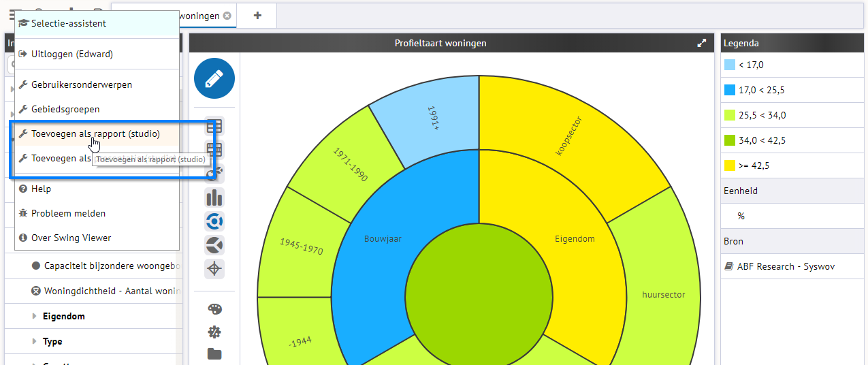
Task: Click the crossed circle icon beside Woningdichtheid
Action: coord(36,291)
